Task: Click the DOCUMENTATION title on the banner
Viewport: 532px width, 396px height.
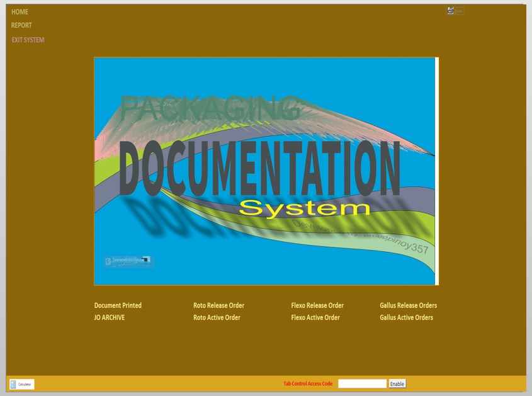Action: pos(259,169)
